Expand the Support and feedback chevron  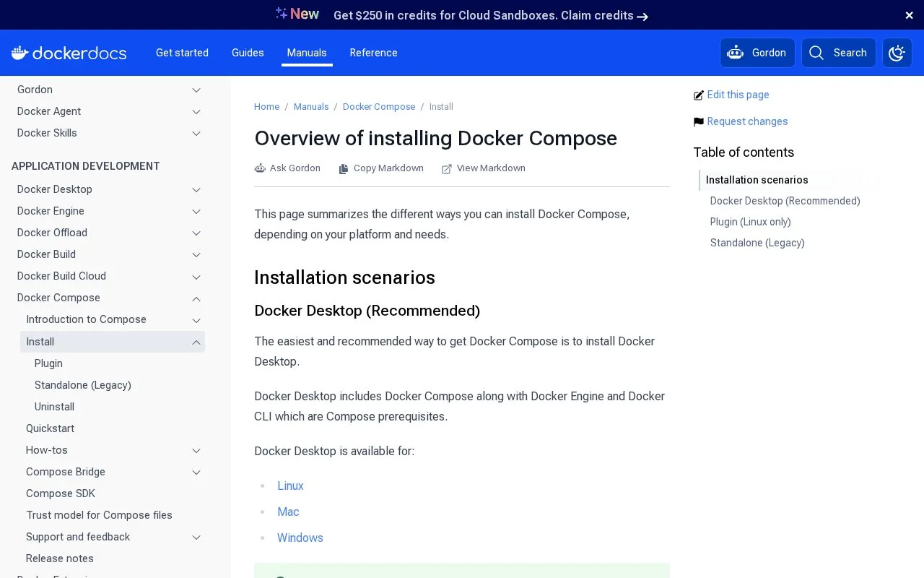[196, 538]
